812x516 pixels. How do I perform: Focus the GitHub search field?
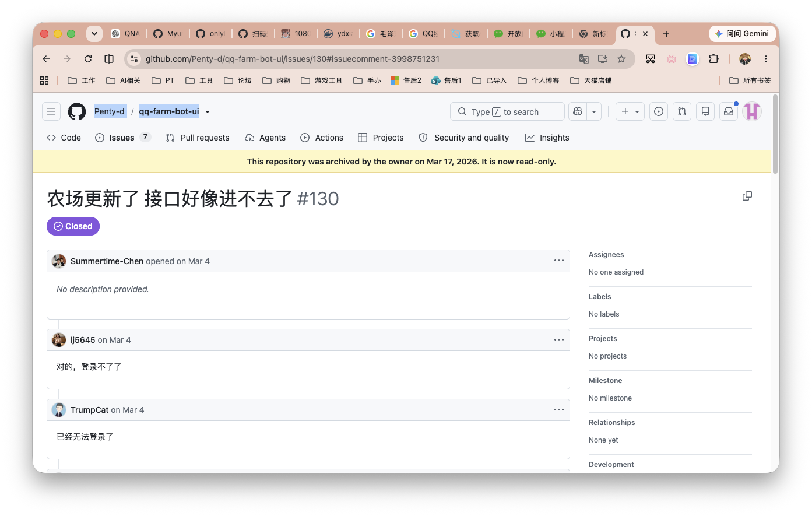(x=507, y=111)
